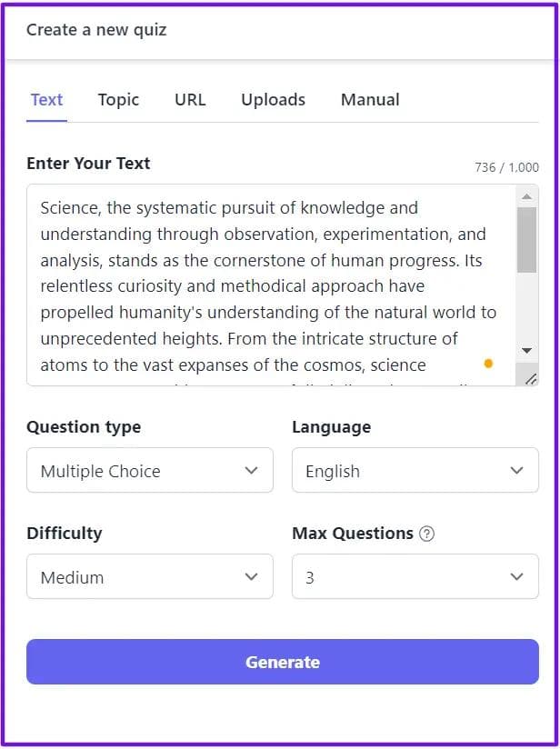560x749 pixels.
Task: Click the Max Questions help icon
Action: [x=426, y=533]
